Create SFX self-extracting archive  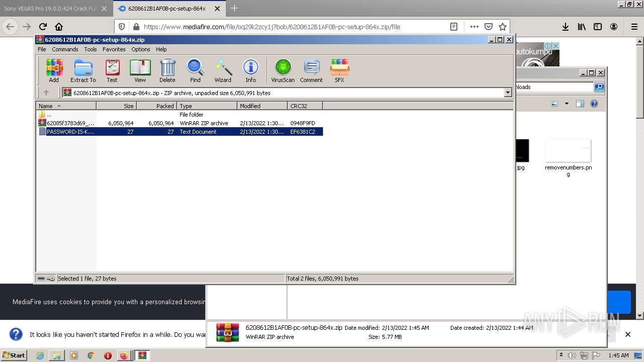340,70
